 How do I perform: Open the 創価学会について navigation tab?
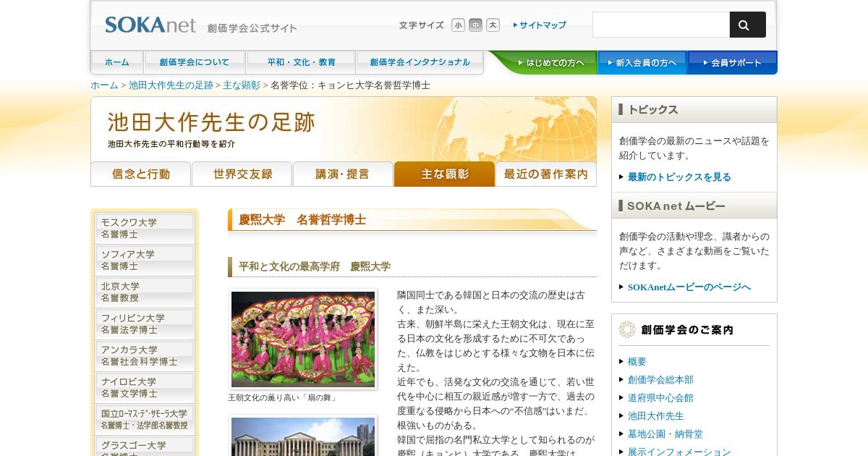point(195,62)
